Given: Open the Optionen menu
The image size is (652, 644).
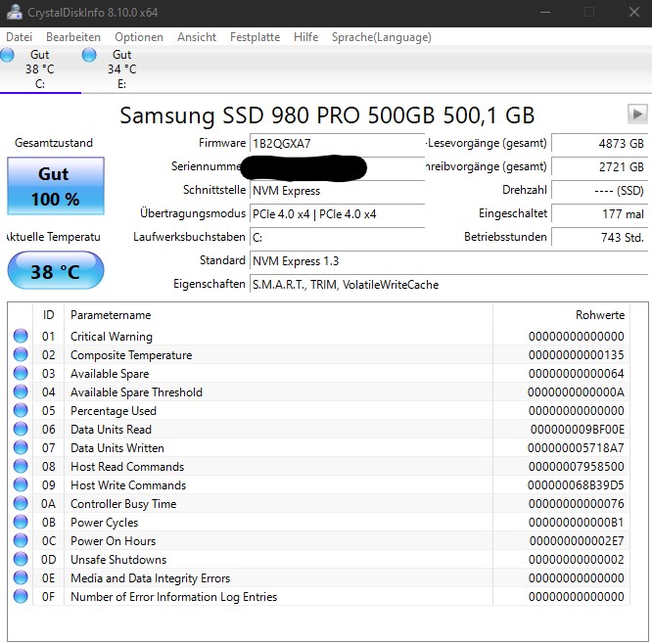Looking at the screenshot, I should coord(139,37).
